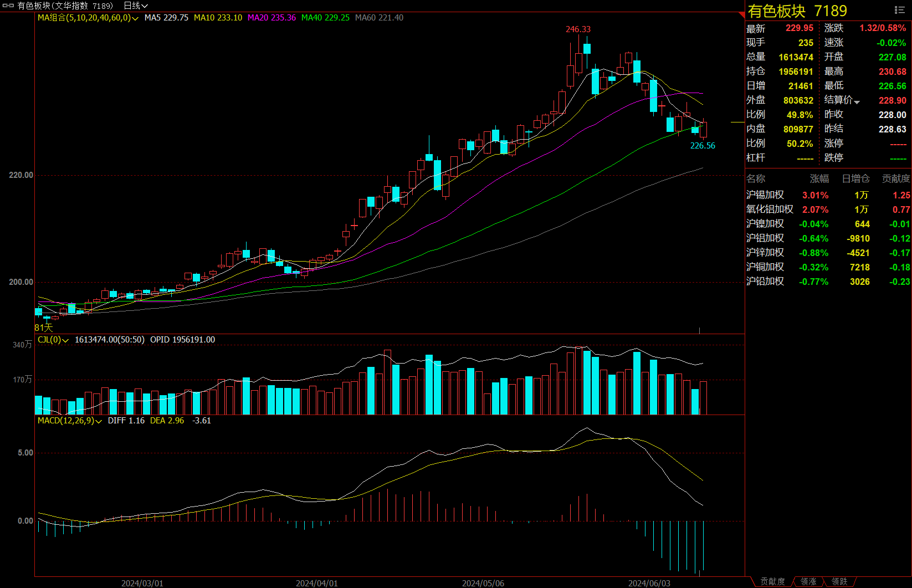Click the 有色板块(文华指数 7189) chart title
This screenshot has height=588, width=912.
pyautogui.click(x=65, y=6)
